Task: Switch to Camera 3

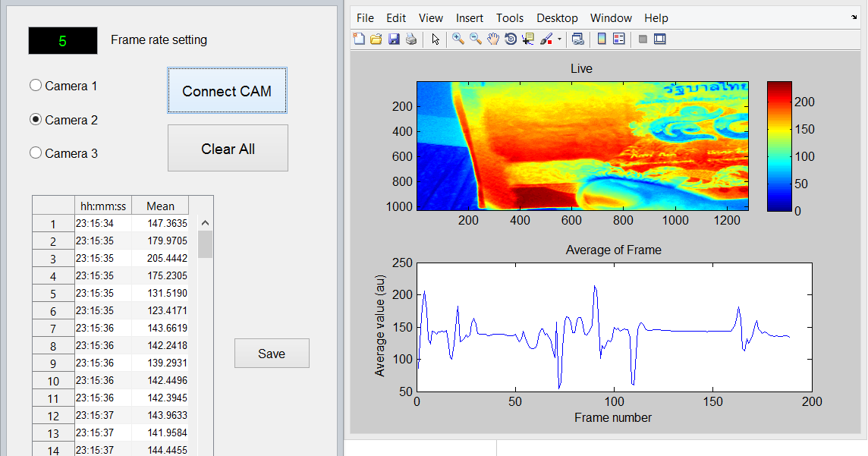Action: pyautogui.click(x=35, y=153)
